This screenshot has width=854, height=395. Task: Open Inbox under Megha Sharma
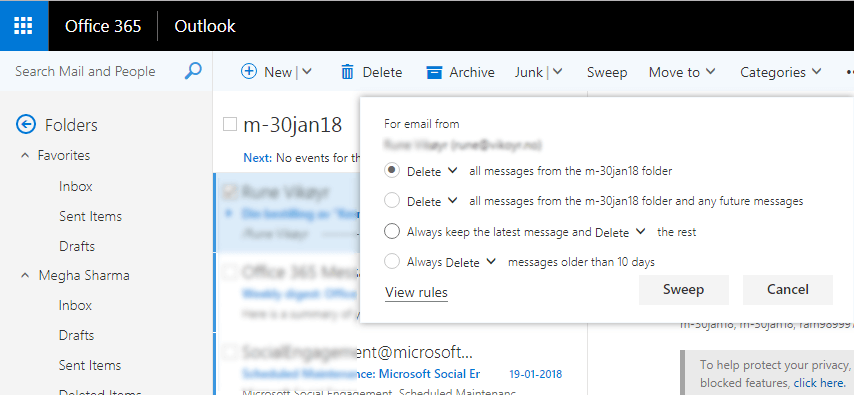76,305
